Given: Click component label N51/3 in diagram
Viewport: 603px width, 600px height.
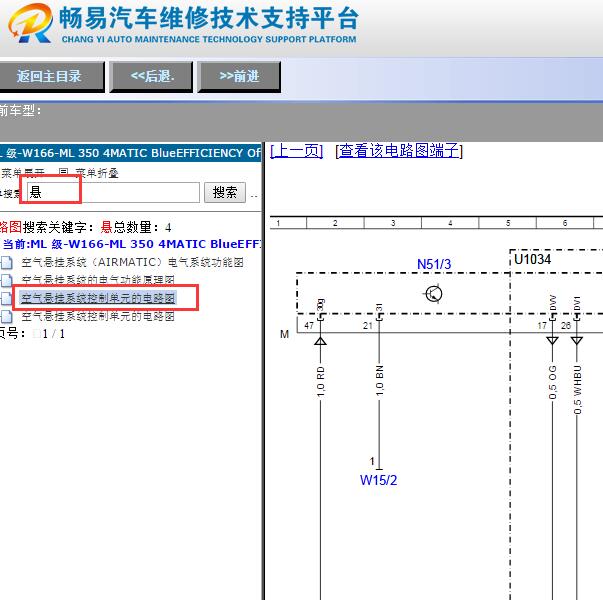Looking at the screenshot, I should (x=434, y=264).
